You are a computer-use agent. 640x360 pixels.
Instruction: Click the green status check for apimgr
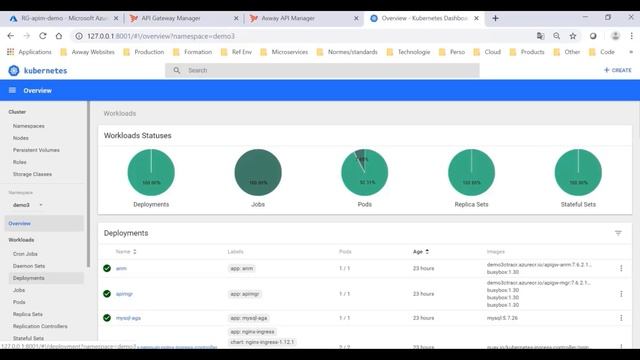click(x=107, y=294)
